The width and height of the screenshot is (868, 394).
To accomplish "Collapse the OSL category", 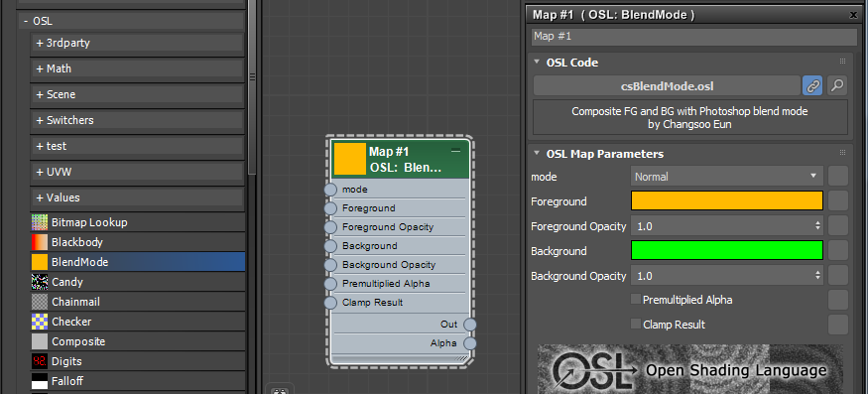I will pos(26,22).
